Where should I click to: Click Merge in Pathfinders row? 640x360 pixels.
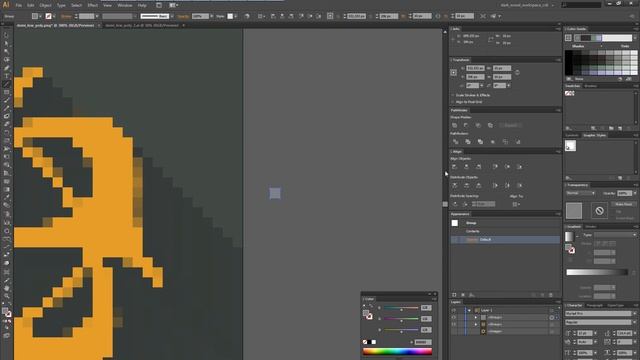click(480, 142)
